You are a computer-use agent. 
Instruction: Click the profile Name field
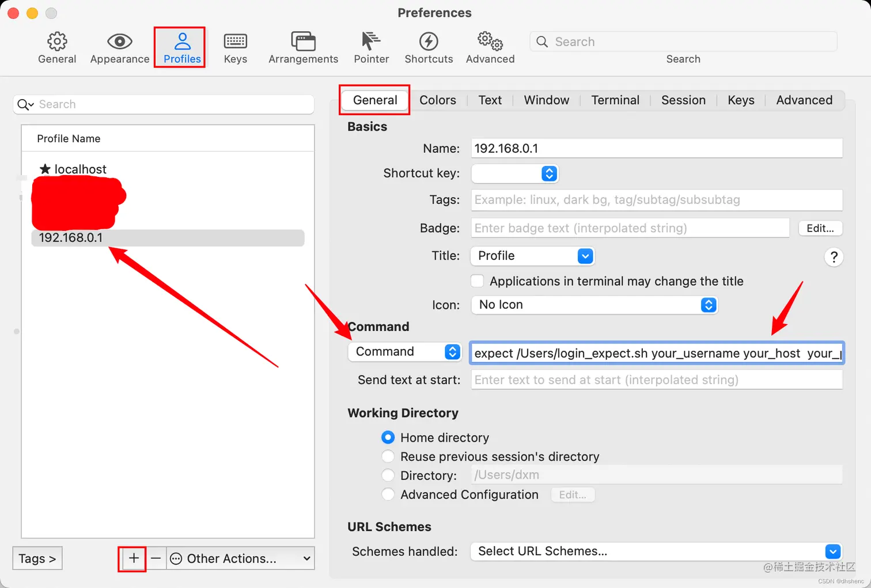[x=657, y=148]
